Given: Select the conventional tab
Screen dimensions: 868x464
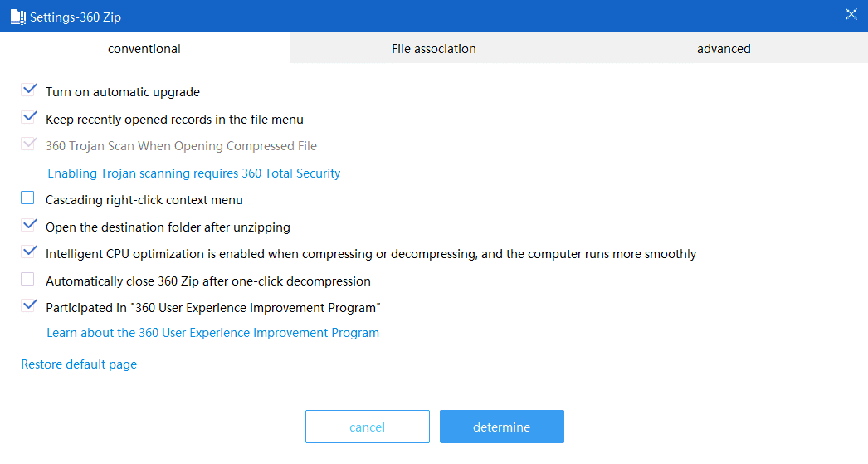Looking at the screenshot, I should (x=144, y=49).
